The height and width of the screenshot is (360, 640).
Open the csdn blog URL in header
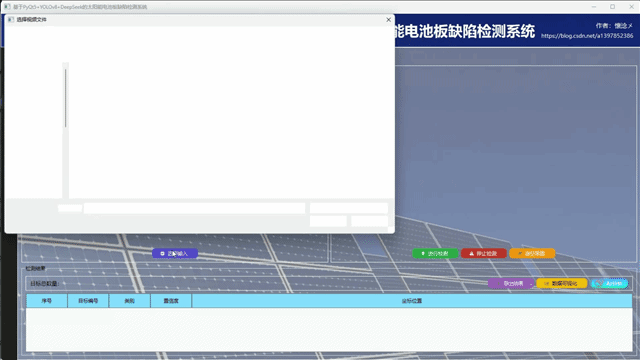587,36
